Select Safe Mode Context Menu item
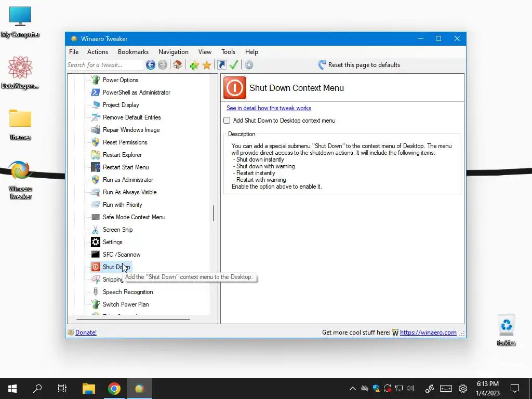 click(x=134, y=217)
